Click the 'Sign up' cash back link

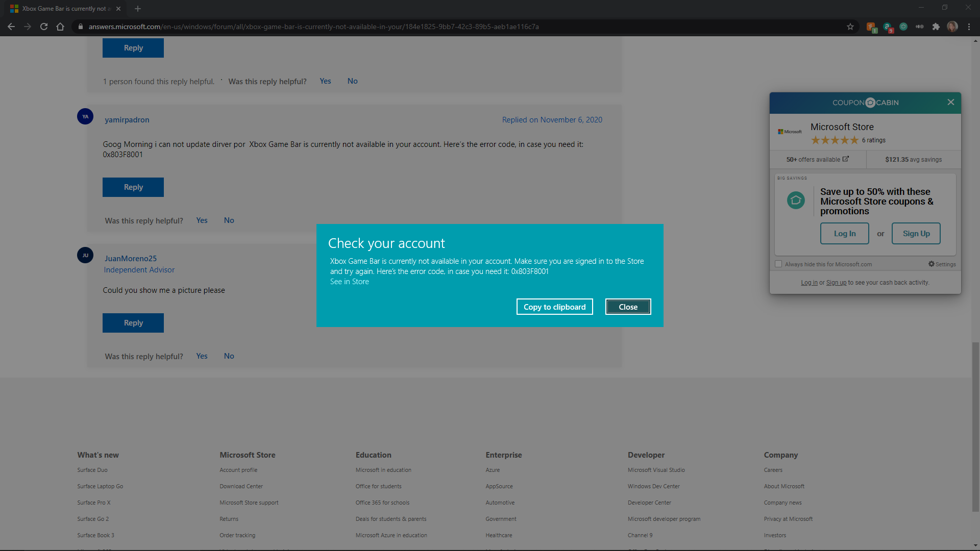(836, 283)
